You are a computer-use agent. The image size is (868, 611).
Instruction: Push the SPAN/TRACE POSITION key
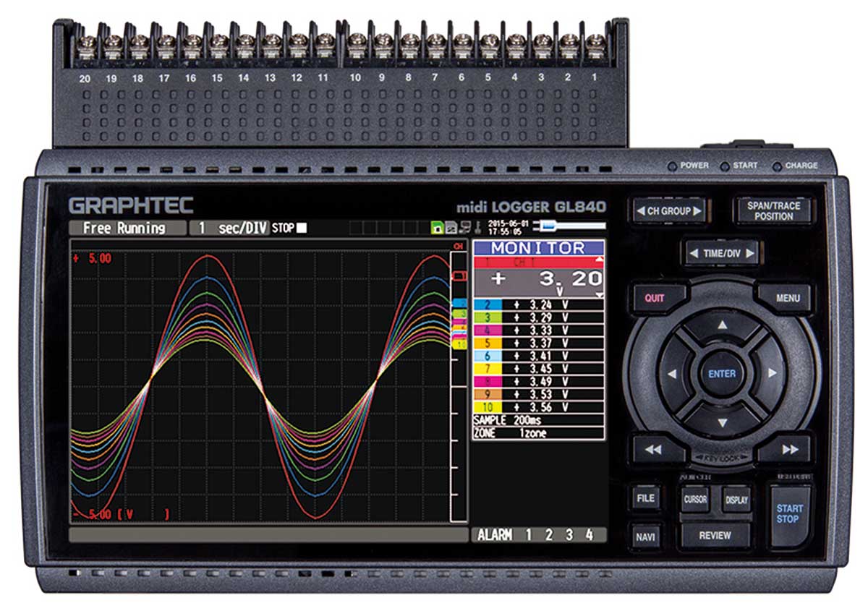773,210
